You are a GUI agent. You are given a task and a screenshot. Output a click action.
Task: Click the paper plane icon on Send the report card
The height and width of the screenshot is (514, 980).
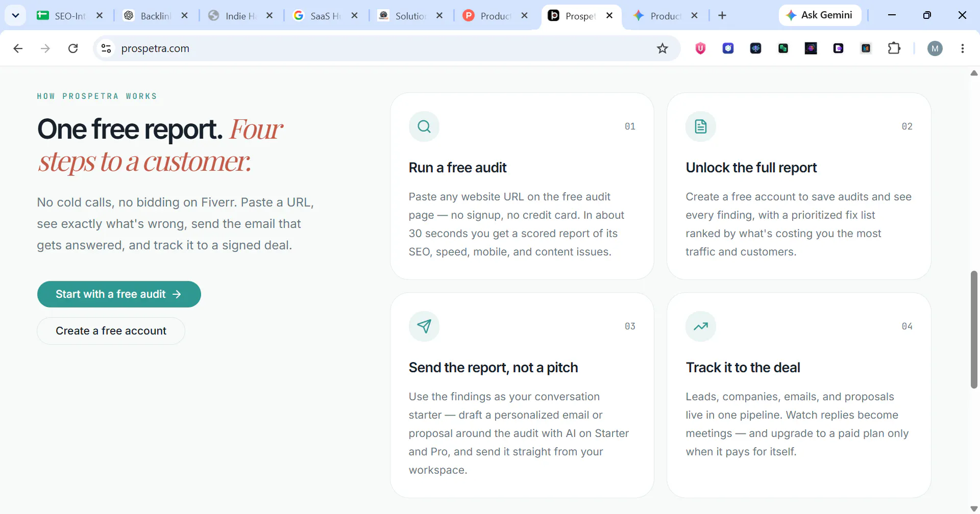point(424,326)
